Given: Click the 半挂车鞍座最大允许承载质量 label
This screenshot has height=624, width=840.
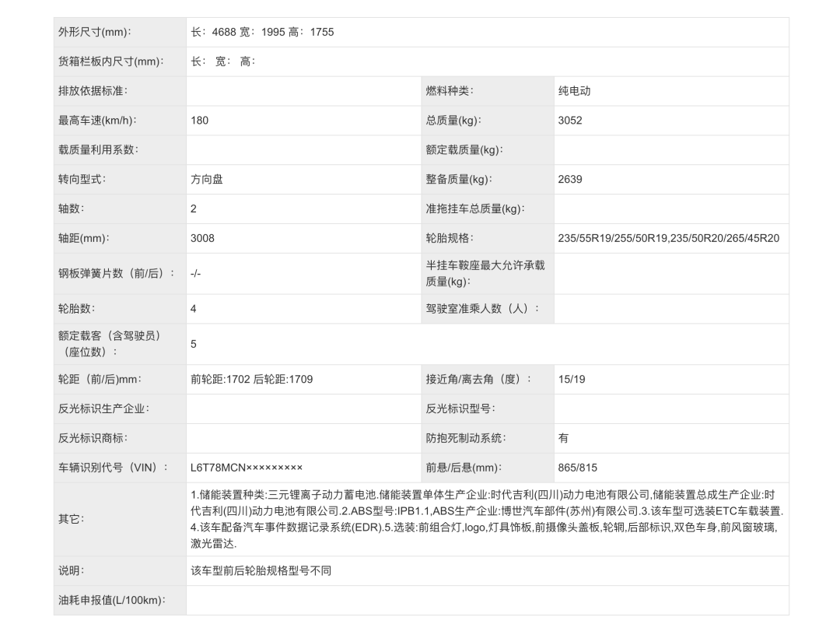Looking at the screenshot, I should (x=485, y=273).
